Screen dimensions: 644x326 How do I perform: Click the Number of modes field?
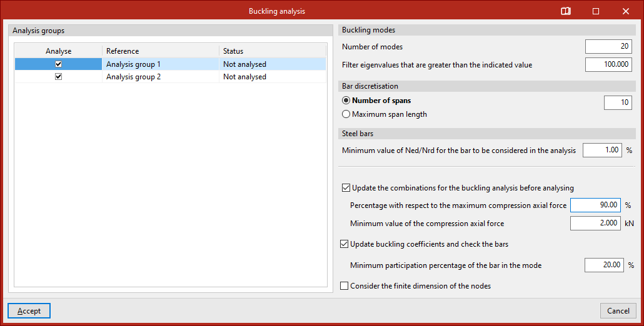pos(608,47)
